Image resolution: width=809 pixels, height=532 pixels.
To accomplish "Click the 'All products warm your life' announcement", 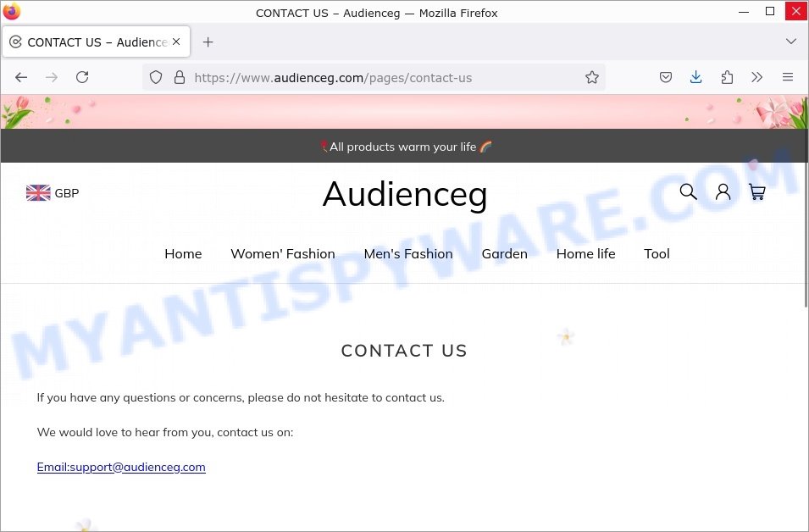I will pyautogui.click(x=405, y=147).
